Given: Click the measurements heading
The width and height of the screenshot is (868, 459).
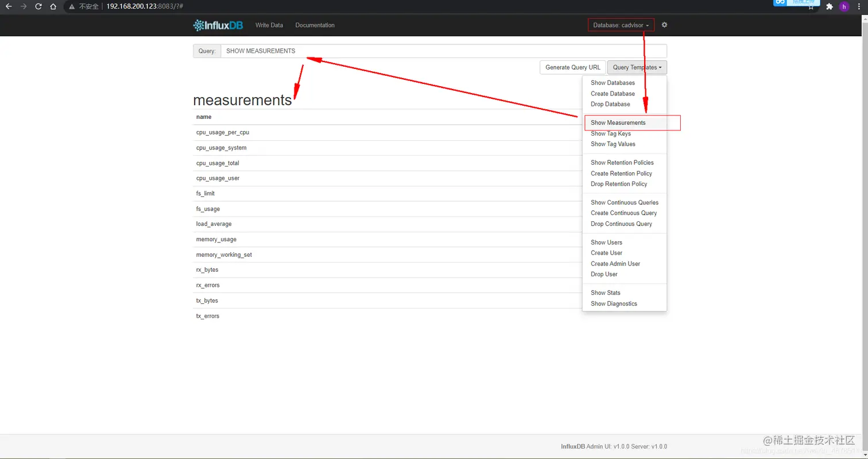Looking at the screenshot, I should [x=242, y=100].
